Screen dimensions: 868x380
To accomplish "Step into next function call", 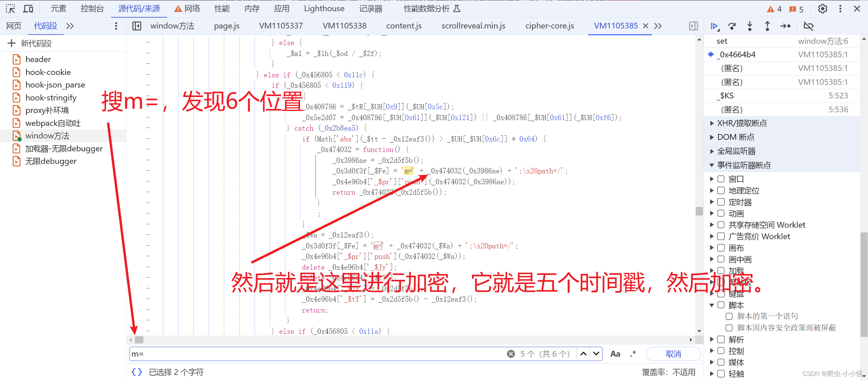I will tap(750, 26).
